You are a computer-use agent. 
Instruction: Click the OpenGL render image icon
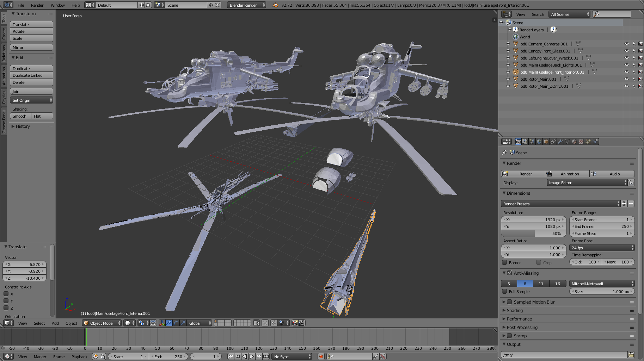coord(295,323)
